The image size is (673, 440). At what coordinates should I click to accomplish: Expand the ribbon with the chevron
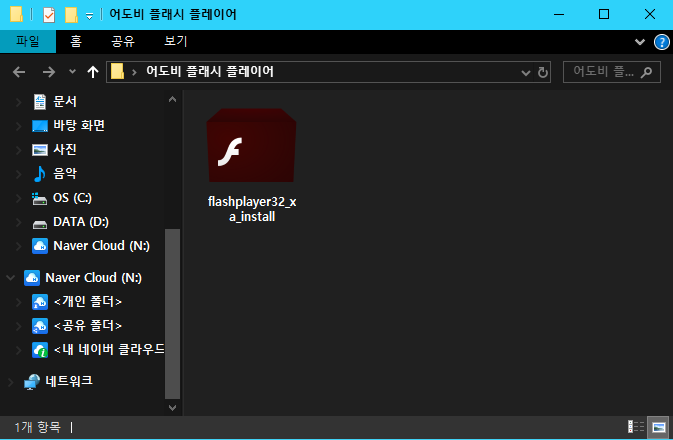click(640, 42)
